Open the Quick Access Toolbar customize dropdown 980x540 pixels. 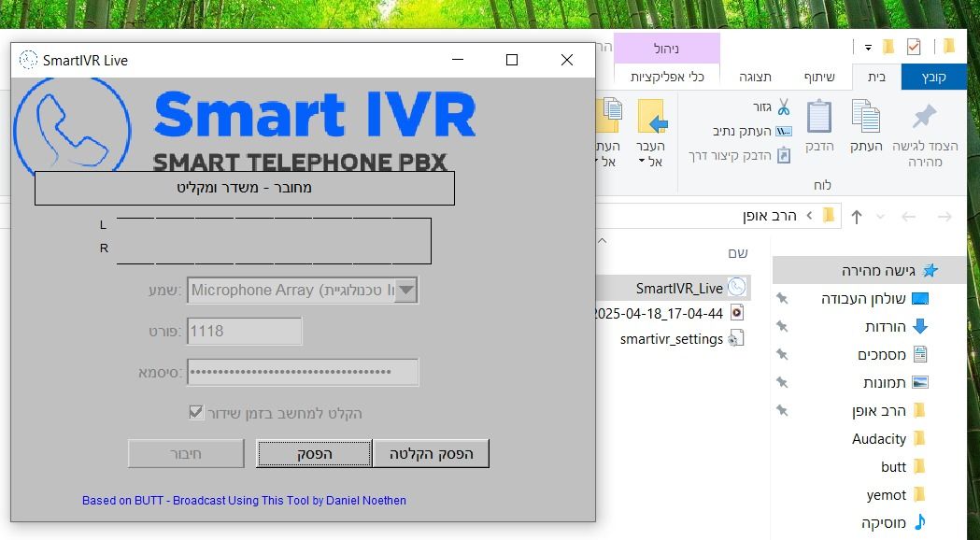point(868,48)
